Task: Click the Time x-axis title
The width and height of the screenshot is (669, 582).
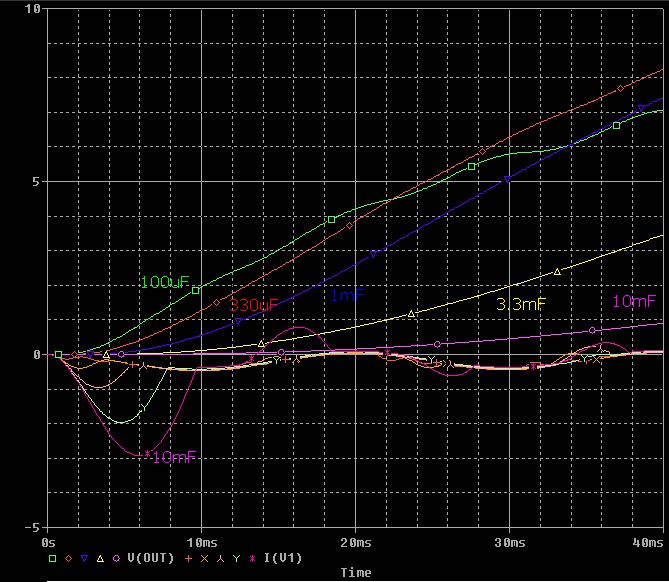Action: (x=356, y=573)
